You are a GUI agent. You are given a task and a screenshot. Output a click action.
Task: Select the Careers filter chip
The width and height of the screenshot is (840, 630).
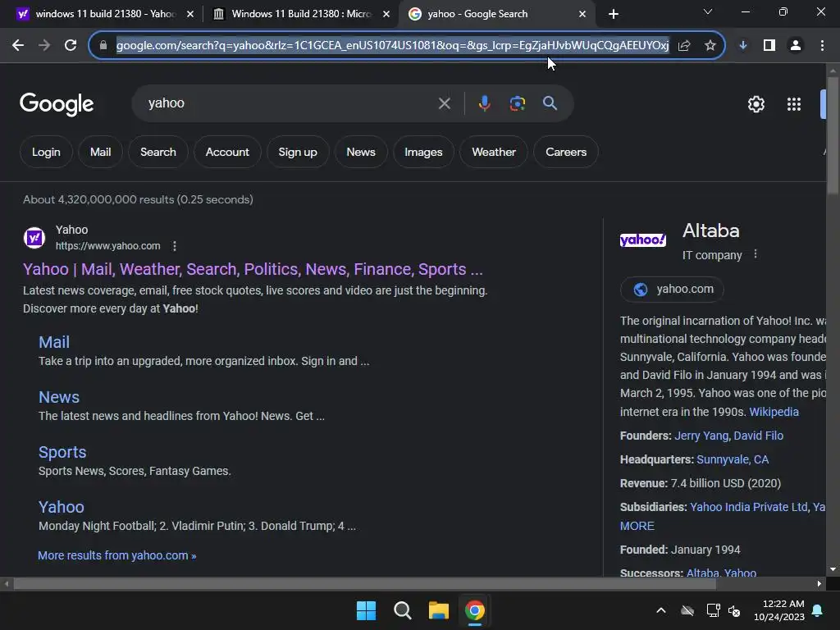pos(566,152)
